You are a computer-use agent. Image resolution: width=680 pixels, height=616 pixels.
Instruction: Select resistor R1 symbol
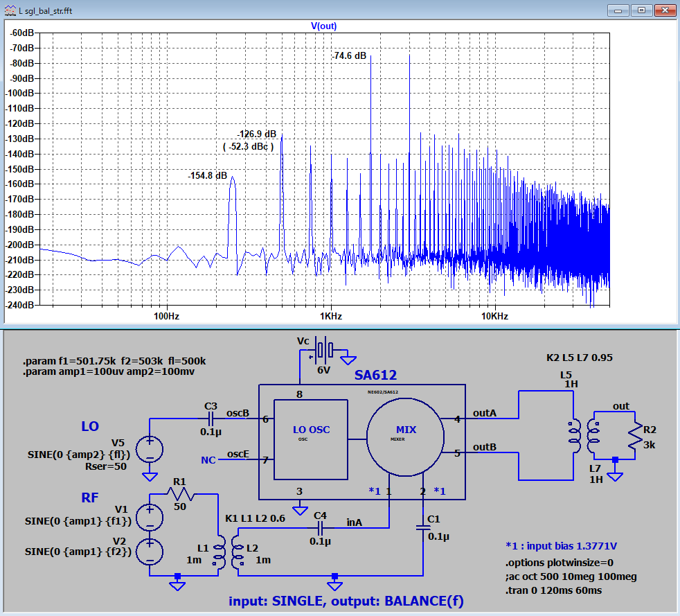181,494
